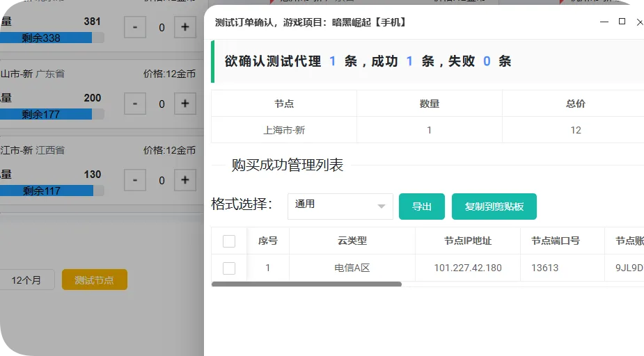
Task: Click the IP address 101.227.42.180 cell
Action: (468, 268)
